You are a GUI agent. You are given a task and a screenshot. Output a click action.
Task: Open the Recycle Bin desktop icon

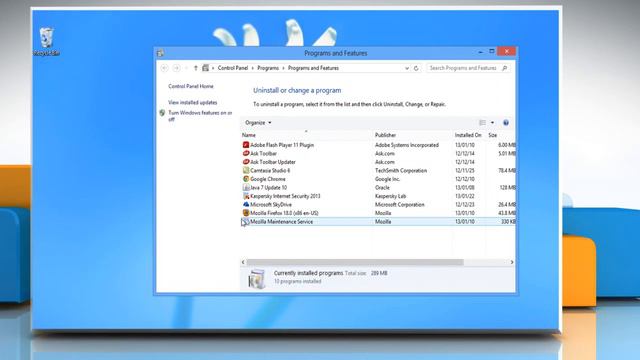47,41
